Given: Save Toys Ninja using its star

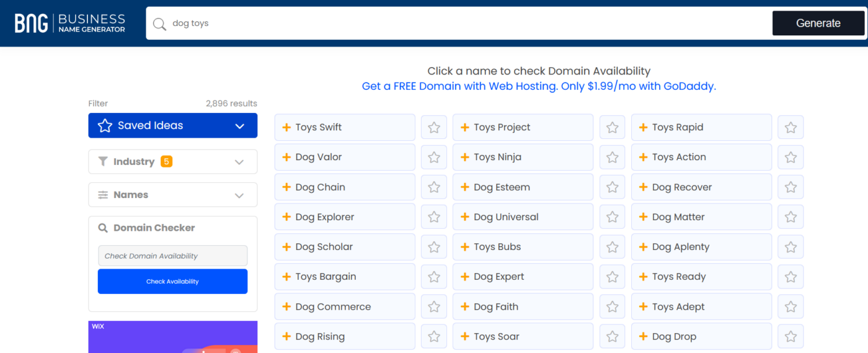Looking at the screenshot, I should pyautogui.click(x=613, y=158).
